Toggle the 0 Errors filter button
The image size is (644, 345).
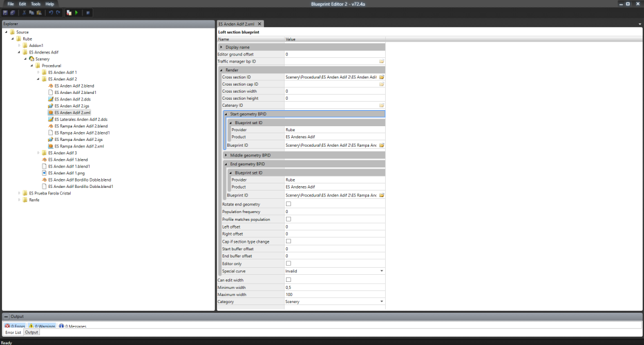(15, 326)
